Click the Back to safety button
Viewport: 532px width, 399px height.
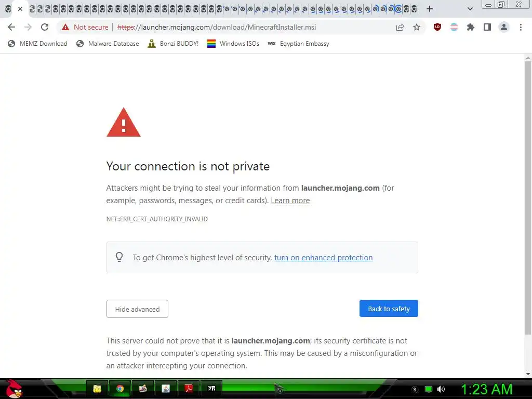pos(389,309)
